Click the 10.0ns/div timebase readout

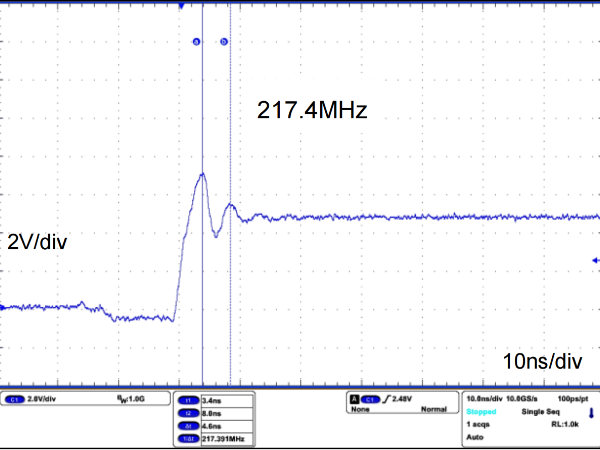pos(485,398)
